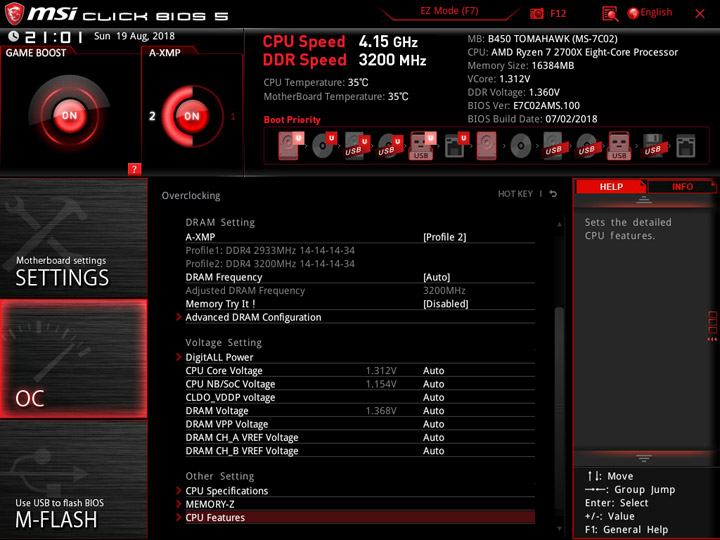The image size is (720, 540).
Task: Click the scroll-down arrow of the settings list
Action: (x=559, y=529)
